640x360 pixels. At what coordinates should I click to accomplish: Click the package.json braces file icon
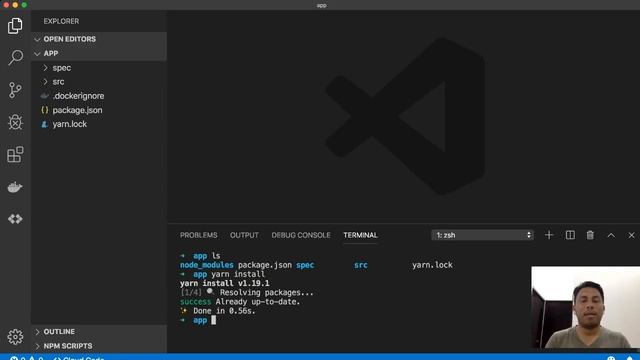44,110
